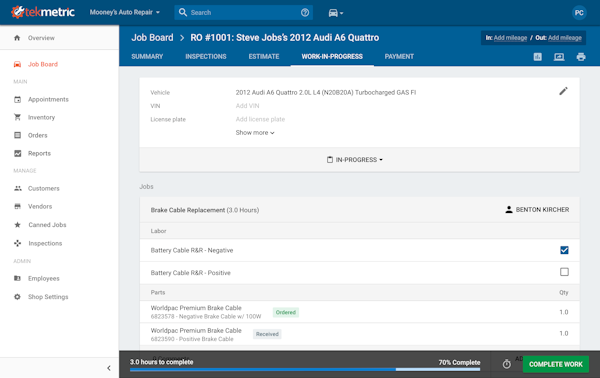
Task: Click the COMPLETE WORK button
Action: click(556, 364)
